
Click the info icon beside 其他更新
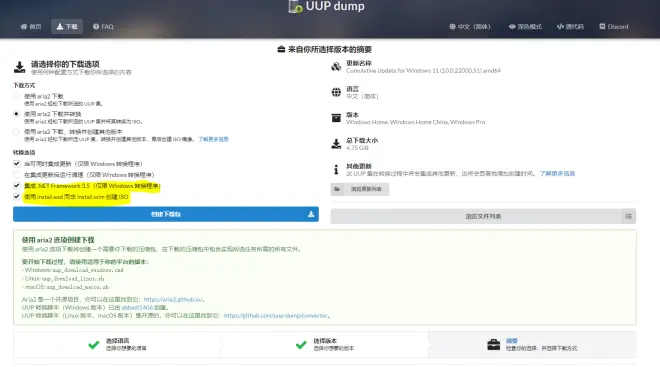336,170
